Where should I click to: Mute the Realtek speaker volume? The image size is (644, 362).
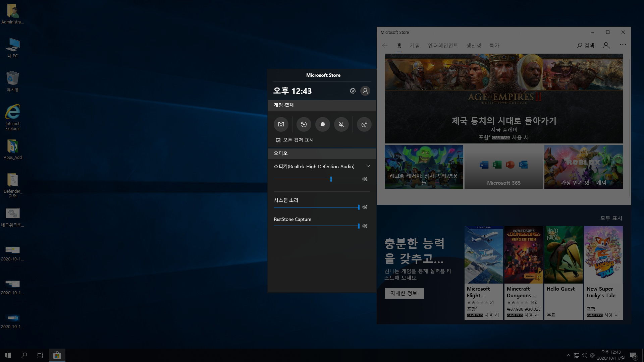[365, 179]
